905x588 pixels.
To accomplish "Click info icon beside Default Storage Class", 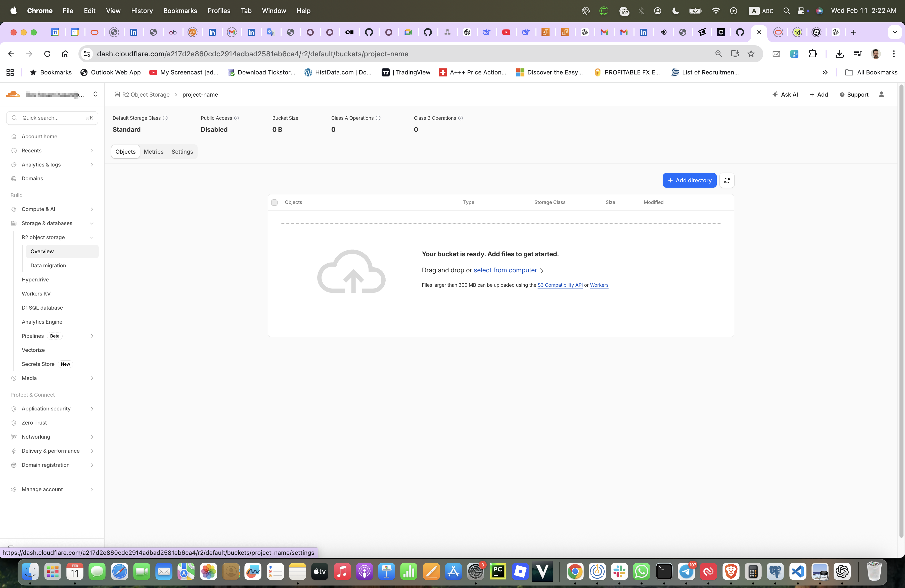I will click(x=165, y=118).
